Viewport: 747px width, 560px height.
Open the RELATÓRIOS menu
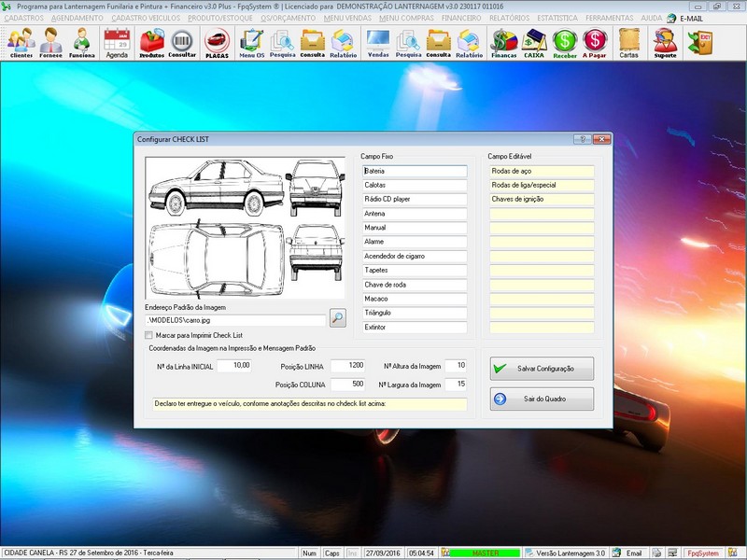point(507,18)
